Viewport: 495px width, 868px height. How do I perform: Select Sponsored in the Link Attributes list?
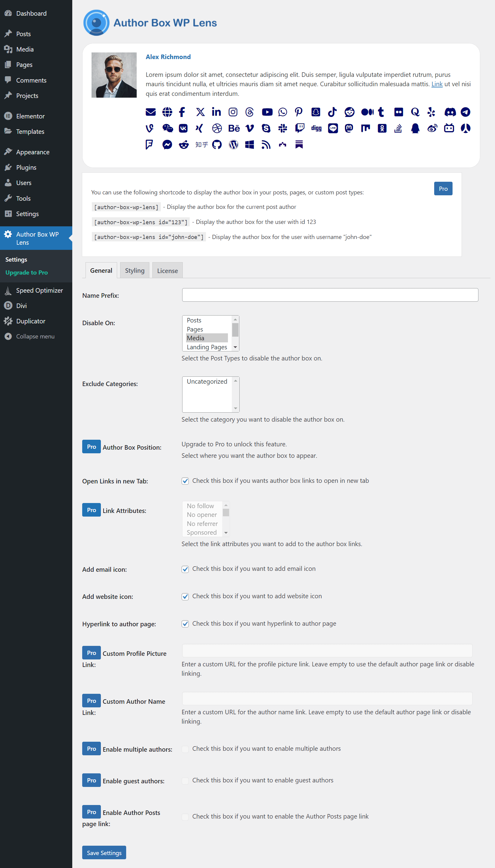pyautogui.click(x=202, y=532)
